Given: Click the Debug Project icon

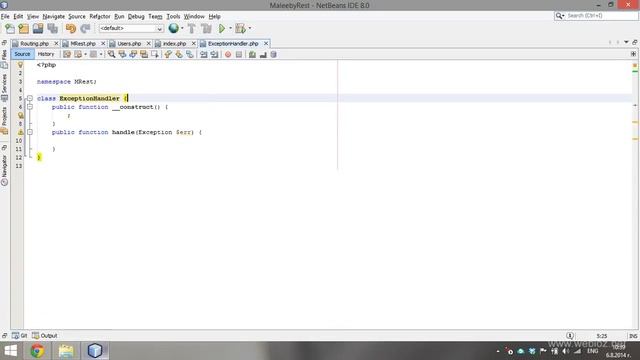Looking at the screenshot, I should coord(240,28).
